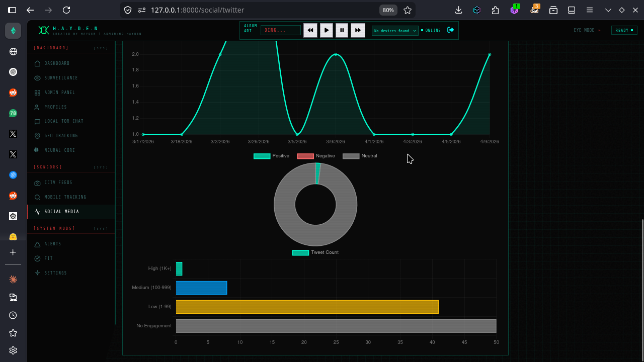Open Mobile Tracking section

pyautogui.click(x=71, y=197)
